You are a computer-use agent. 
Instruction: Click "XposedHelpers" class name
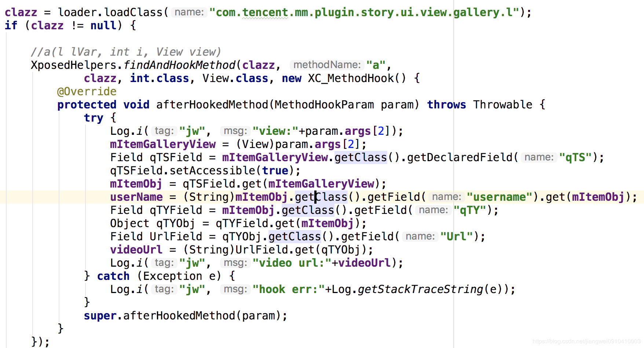pos(73,65)
